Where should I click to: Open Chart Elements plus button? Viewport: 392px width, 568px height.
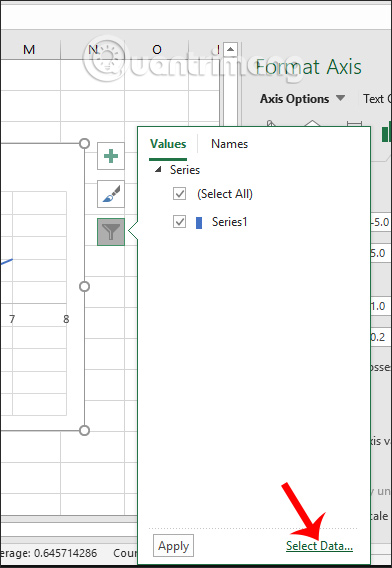(111, 156)
